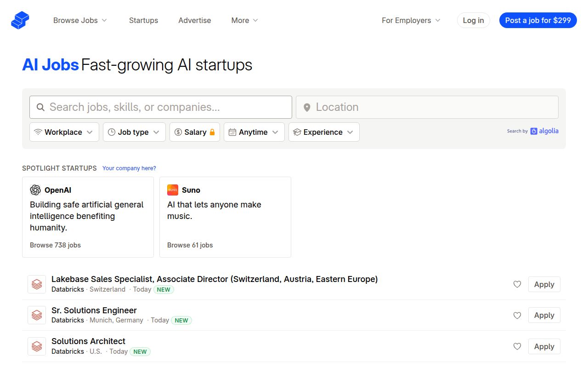Open the Startups page

coord(143,20)
